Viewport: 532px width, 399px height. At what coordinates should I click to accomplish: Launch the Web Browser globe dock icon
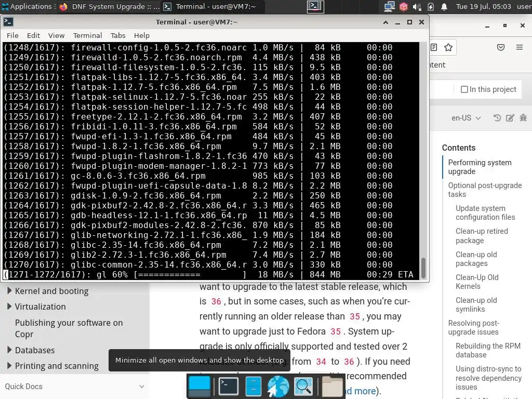(278, 387)
